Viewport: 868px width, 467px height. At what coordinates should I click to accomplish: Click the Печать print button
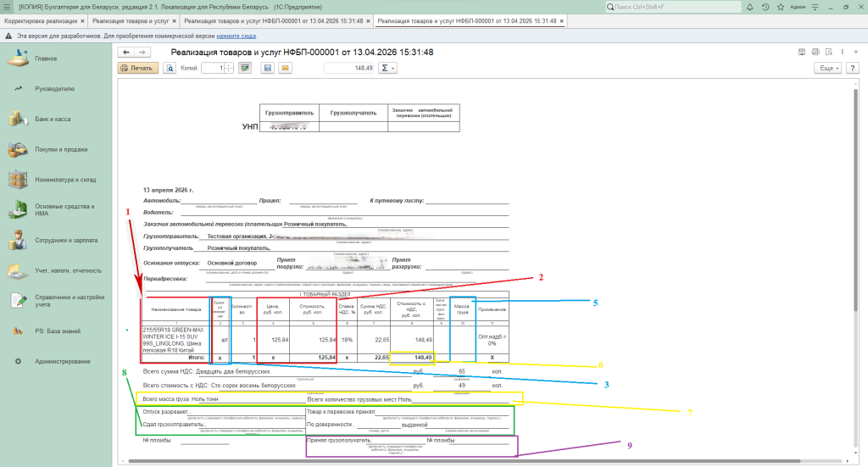pos(137,68)
